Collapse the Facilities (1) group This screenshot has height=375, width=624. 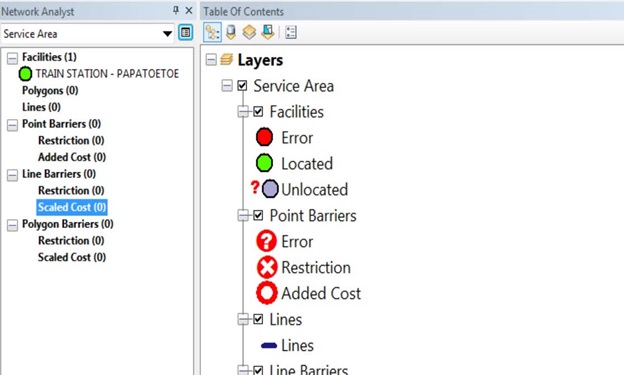click(12, 59)
